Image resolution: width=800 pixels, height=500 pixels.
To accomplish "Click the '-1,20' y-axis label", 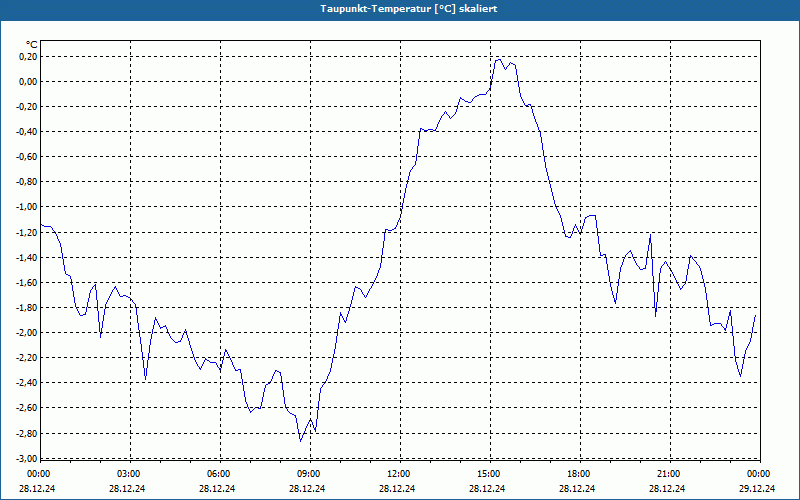I will 28,232.
